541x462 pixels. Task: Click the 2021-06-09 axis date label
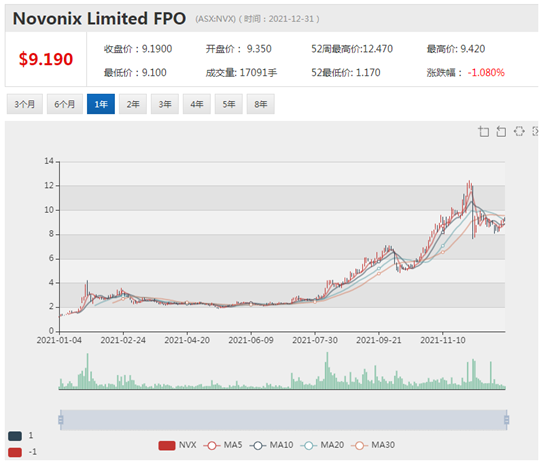(x=251, y=340)
